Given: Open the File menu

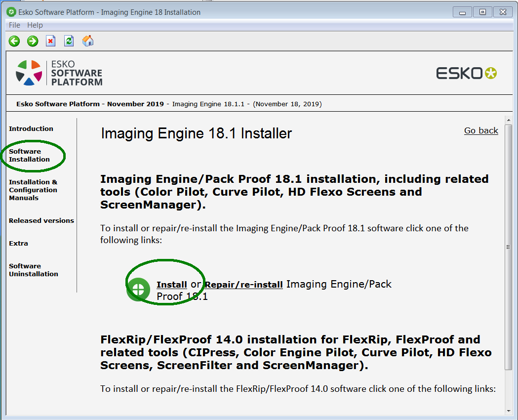Looking at the screenshot, I should point(14,25).
